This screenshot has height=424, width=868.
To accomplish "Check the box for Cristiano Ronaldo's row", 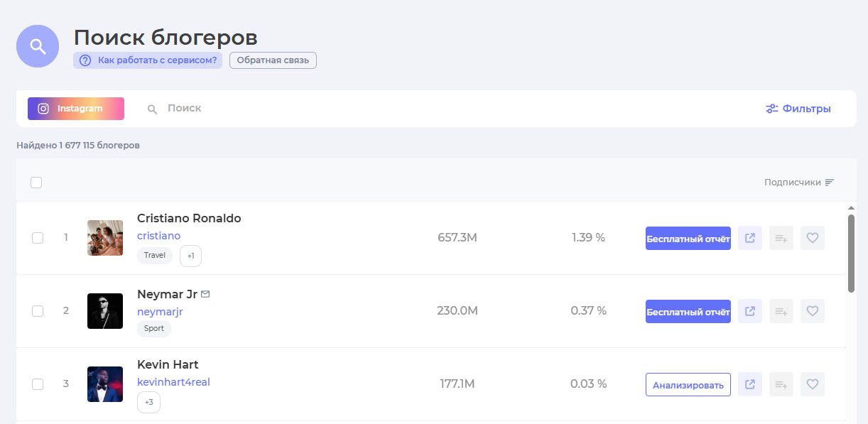I will click(38, 238).
